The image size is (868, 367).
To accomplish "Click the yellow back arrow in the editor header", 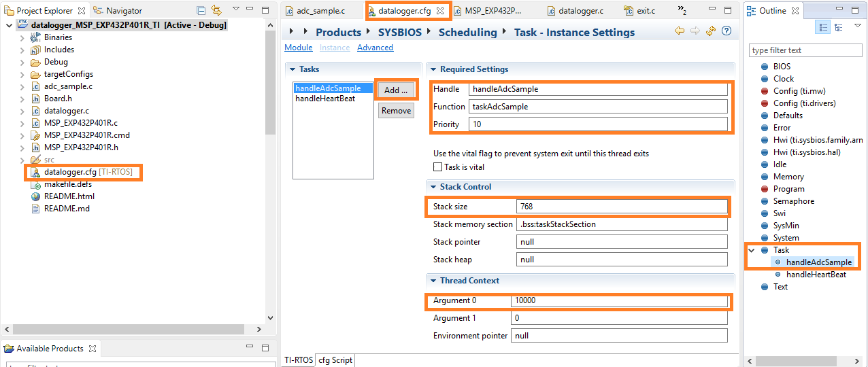I will coord(679,31).
